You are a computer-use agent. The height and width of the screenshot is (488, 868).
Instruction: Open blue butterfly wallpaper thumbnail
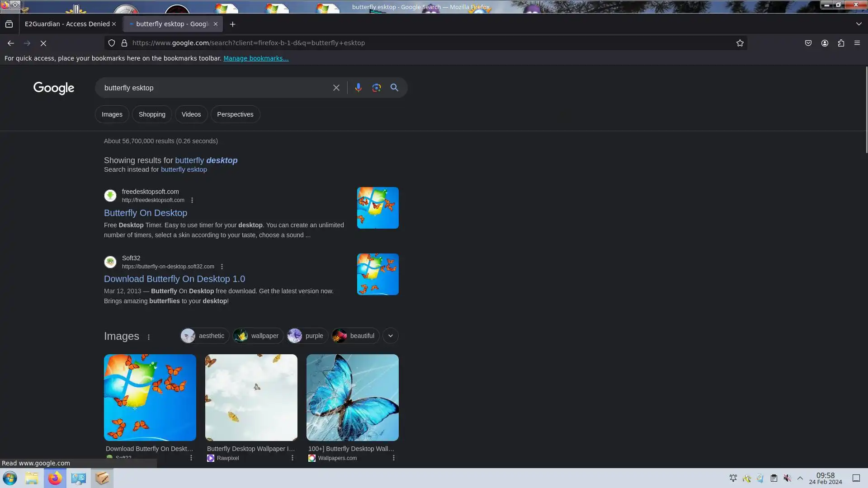[x=352, y=397]
